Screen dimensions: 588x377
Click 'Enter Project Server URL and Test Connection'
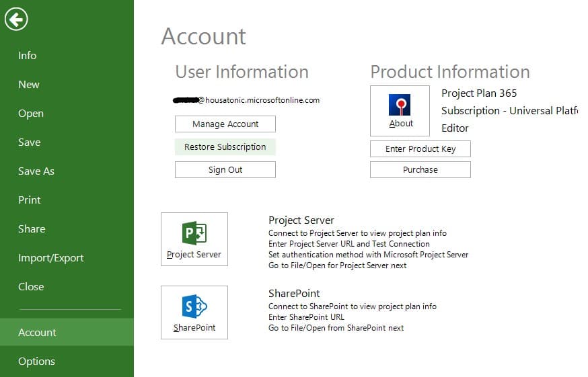point(349,244)
